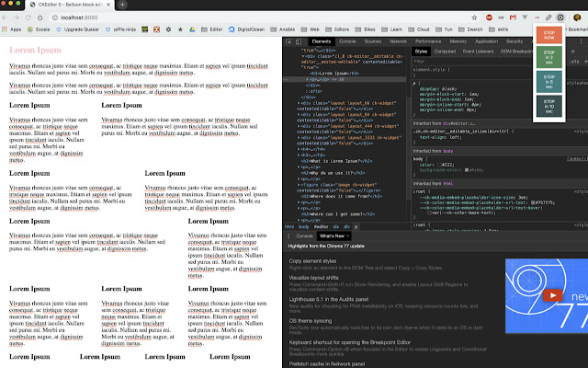Expand the layout_66 div node
The width and height of the screenshot is (588, 368).
(299, 103)
